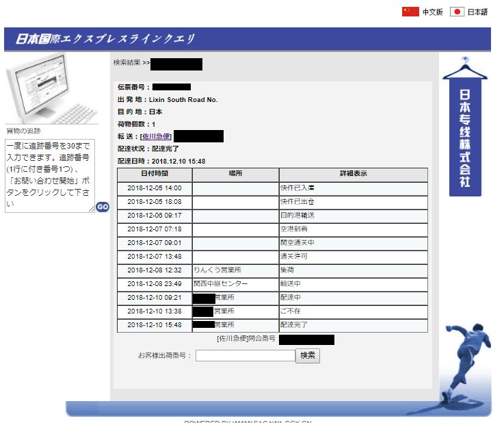Image resolution: width=504 pixels, height=423 pixels.
Task: Click the 関空通关中 status cell
Action: 354,243
